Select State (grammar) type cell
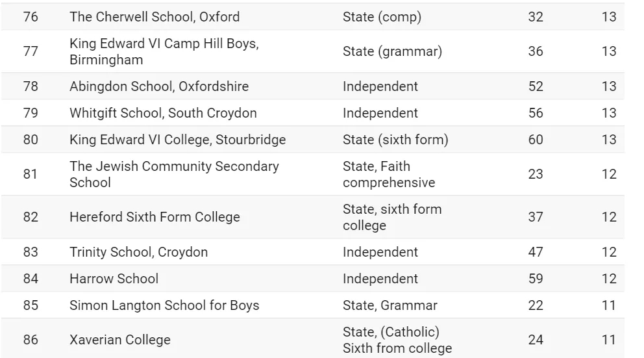The width and height of the screenshot is (644, 358). (392, 51)
